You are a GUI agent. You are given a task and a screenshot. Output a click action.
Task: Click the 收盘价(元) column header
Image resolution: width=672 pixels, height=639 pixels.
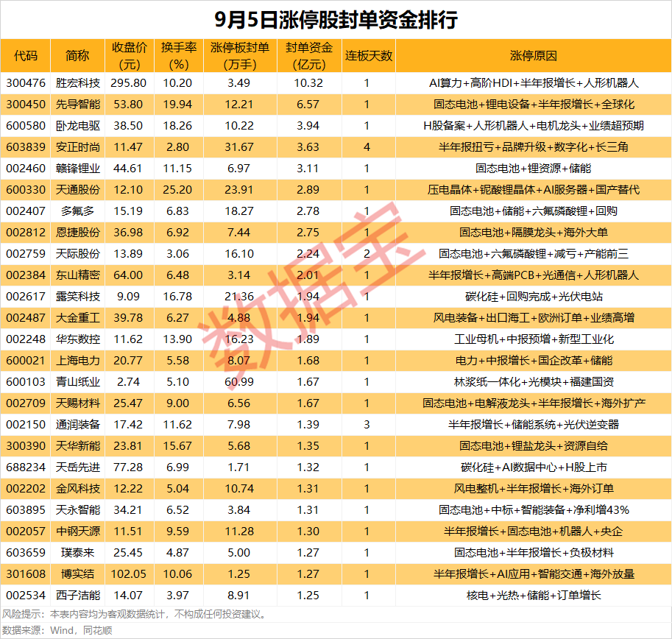(x=129, y=56)
